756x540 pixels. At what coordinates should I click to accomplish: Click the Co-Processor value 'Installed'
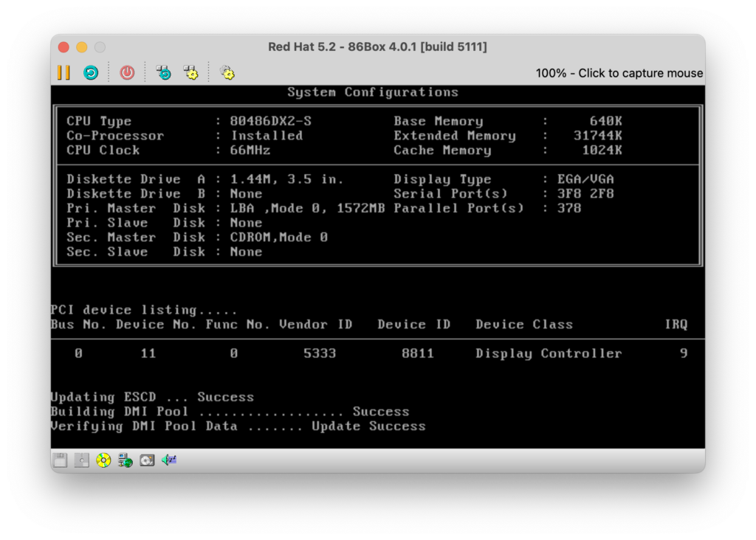coord(267,135)
